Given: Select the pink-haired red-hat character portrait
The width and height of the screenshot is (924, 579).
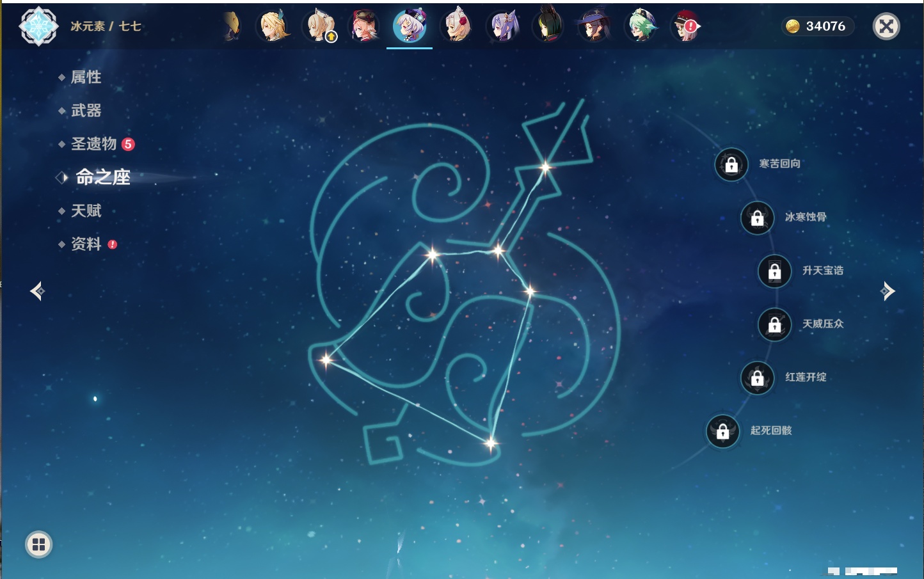Looking at the screenshot, I should (364, 26).
